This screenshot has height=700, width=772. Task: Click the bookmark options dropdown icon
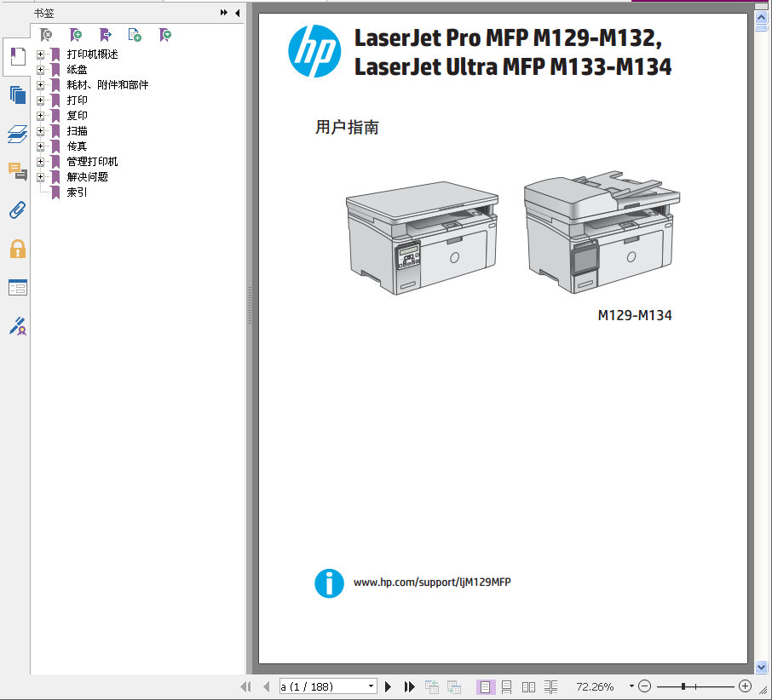pos(165,35)
